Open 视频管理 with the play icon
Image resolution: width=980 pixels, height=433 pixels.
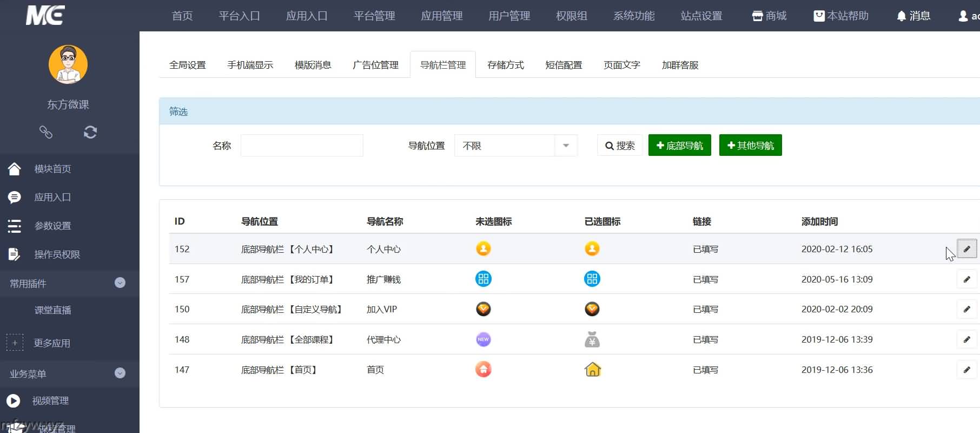click(x=14, y=401)
